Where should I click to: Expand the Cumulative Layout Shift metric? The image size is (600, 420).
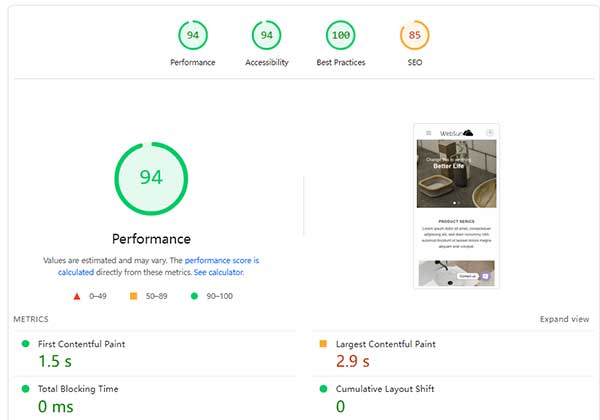coord(385,389)
